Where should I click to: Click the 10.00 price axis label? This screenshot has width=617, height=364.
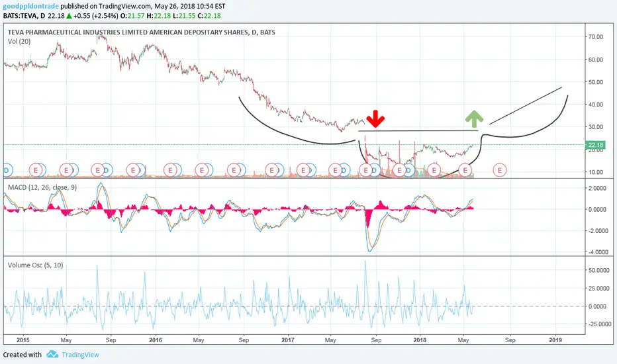point(596,172)
